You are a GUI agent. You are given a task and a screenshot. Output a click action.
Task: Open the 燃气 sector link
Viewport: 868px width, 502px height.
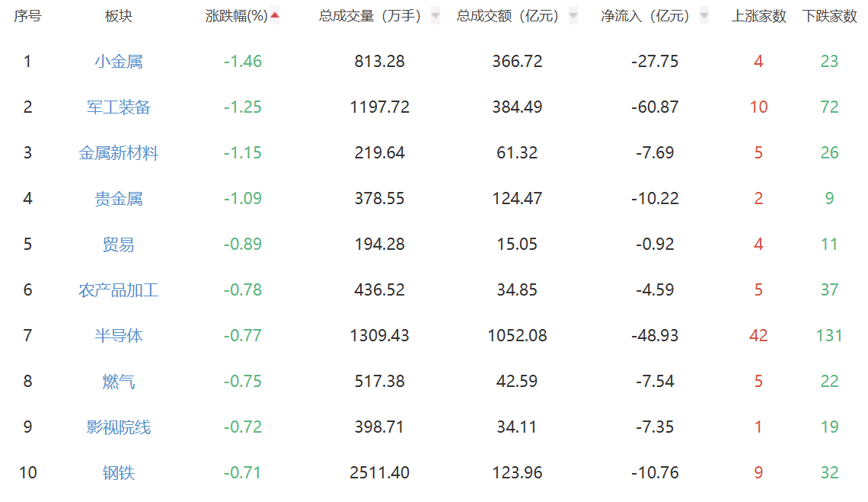coord(119,382)
